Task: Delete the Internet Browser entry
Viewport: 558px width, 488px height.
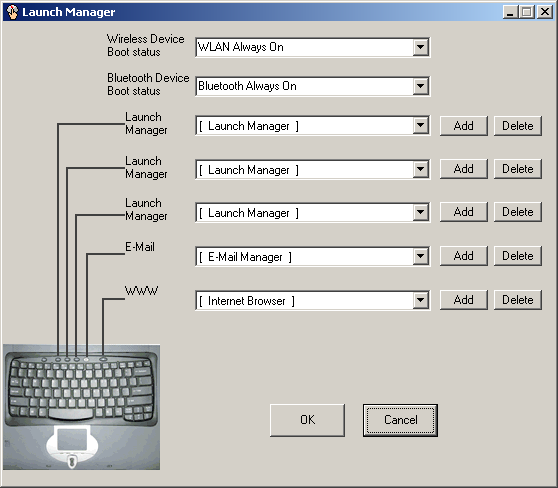Action: pyautogui.click(x=518, y=300)
